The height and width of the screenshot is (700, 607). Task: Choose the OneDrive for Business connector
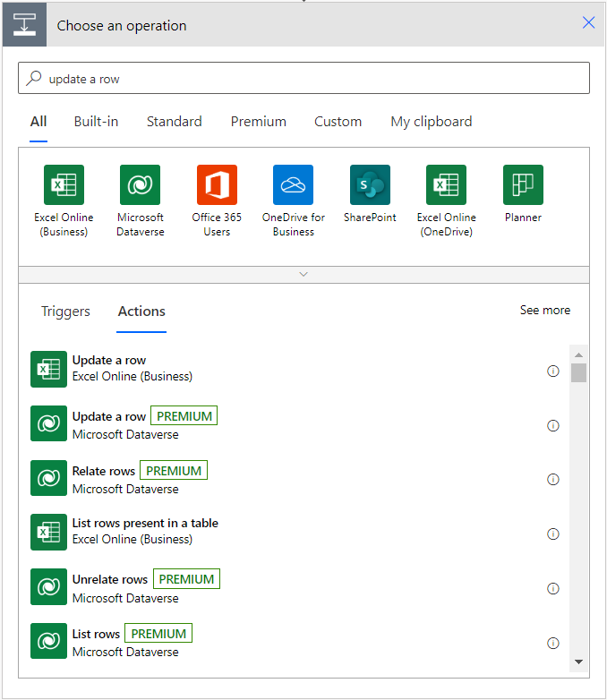coord(293,184)
